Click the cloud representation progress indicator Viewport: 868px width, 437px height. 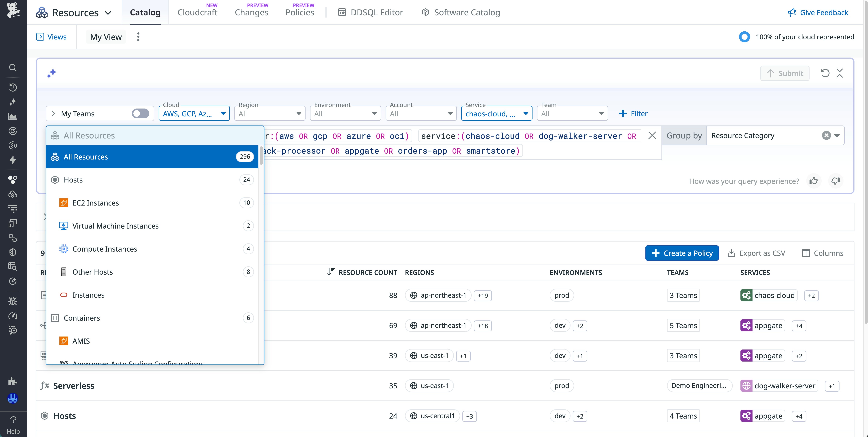744,36
